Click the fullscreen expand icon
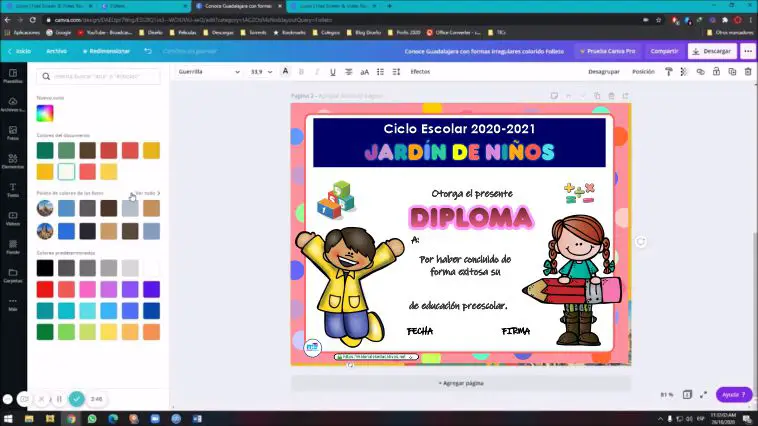Viewport: 758px width, 426px height. pos(704,394)
